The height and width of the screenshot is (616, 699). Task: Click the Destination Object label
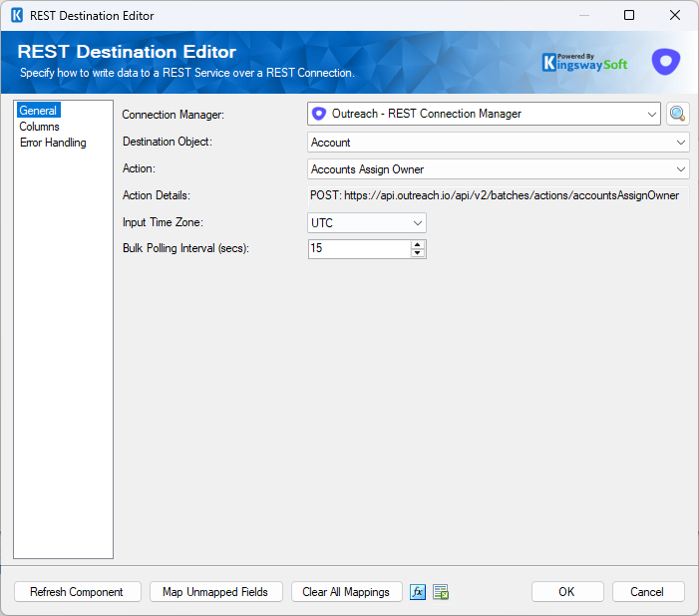168,142
